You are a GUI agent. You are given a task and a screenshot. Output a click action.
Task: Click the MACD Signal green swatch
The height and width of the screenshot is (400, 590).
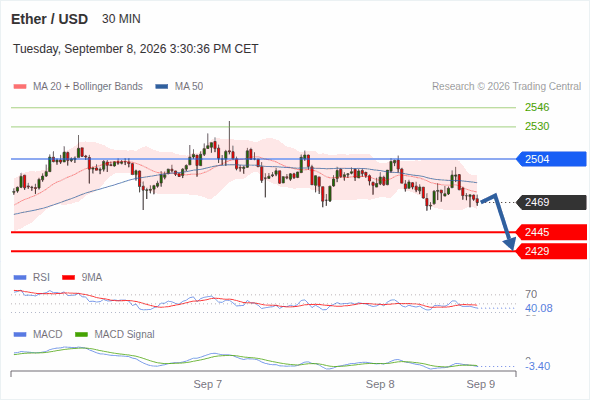tap(81, 335)
